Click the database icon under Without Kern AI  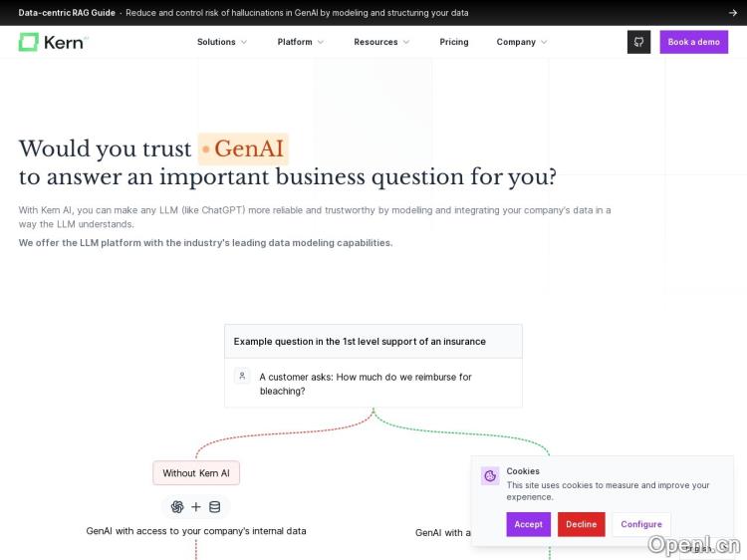click(214, 507)
